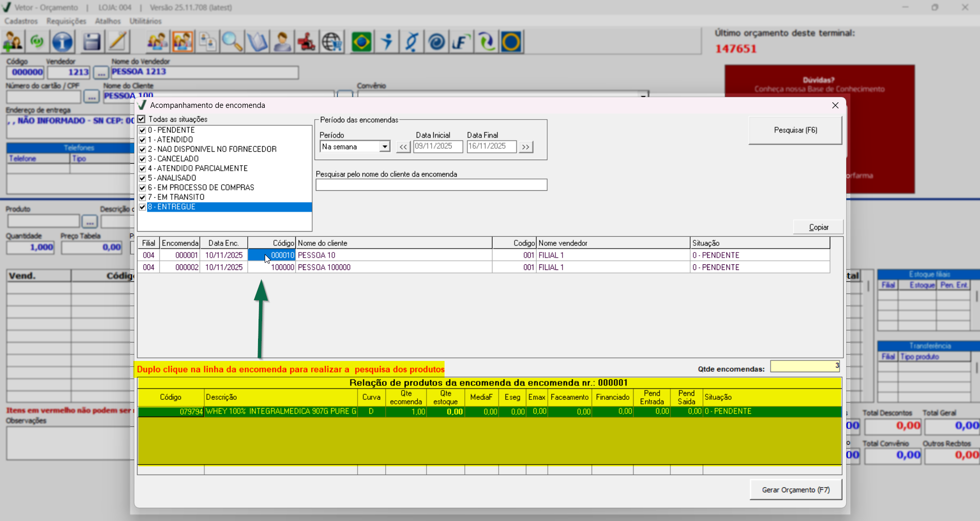980x521 pixels.
Task: Click the customer name search input field
Action: click(x=431, y=185)
